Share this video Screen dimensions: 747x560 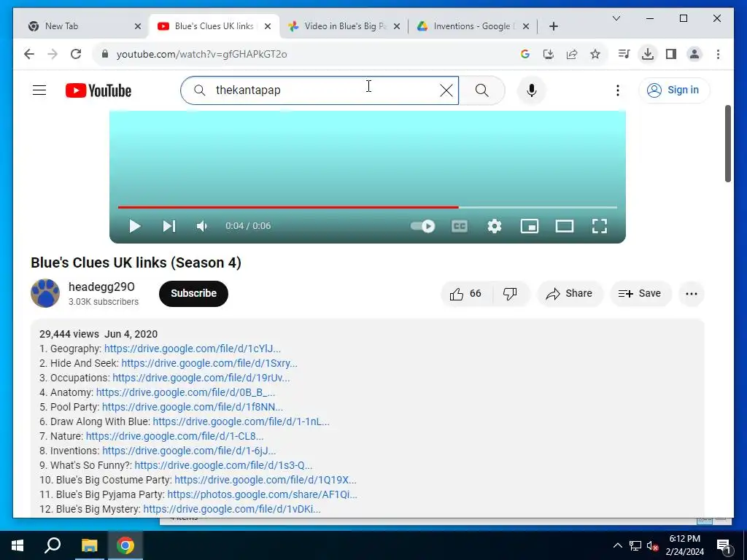(570, 293)
